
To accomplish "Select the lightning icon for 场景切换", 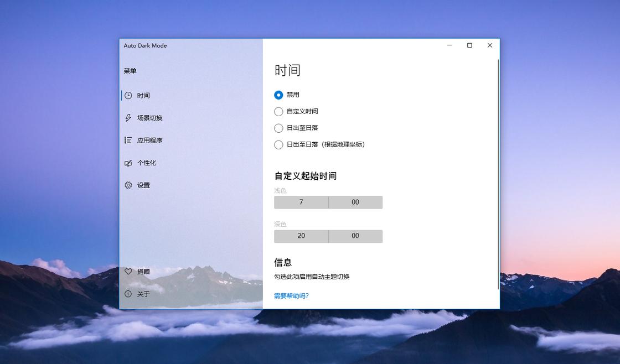I will [128, 117].
